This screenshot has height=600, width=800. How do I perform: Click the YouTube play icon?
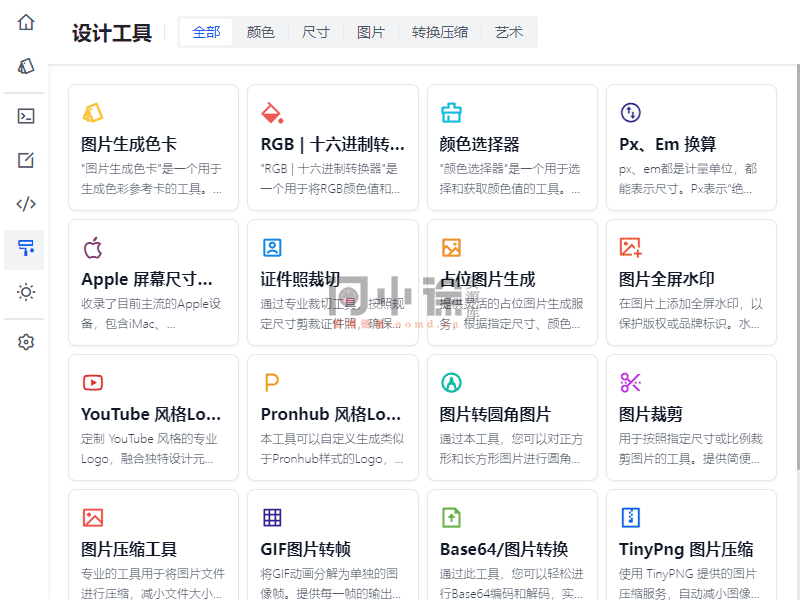[93, 382]
